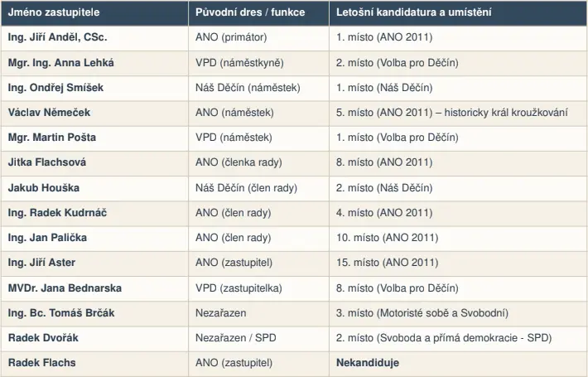Click the Ing. Bc. Tomáš Brčák name
The height and width of the screenshot is (377, 588).
tap(61, 313)
